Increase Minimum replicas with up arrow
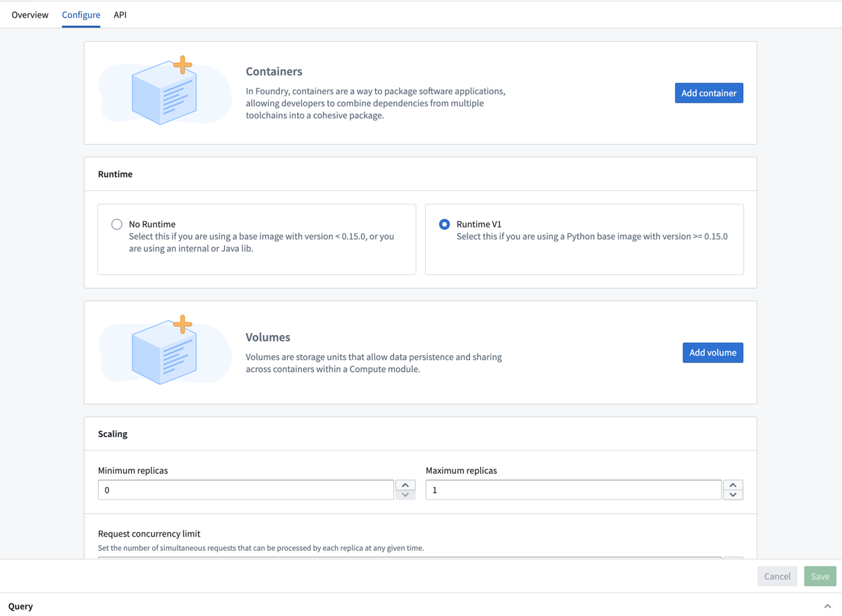The height and width of the screenshot is (616, 842). pos(405,485)
